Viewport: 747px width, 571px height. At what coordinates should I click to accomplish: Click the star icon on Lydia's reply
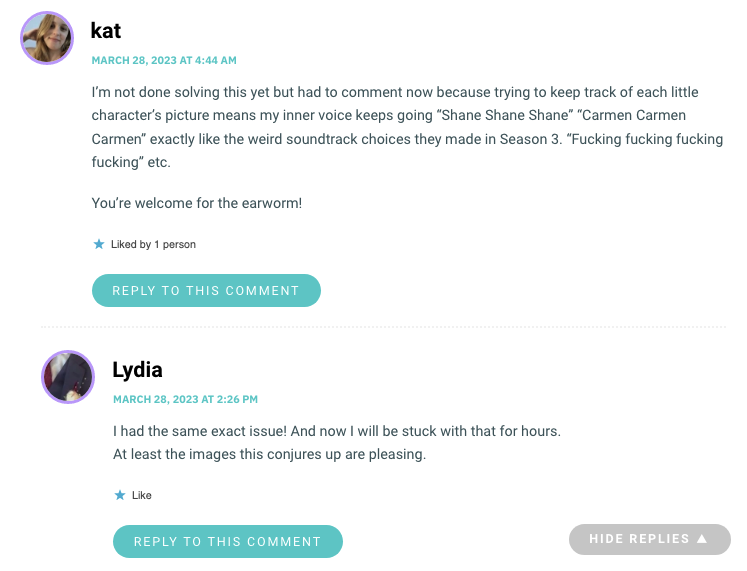[120, 495]
